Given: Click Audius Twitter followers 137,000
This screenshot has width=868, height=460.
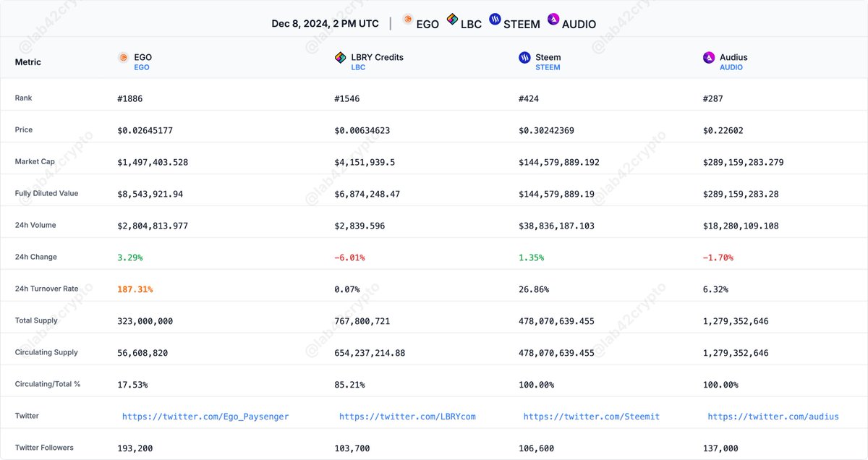Looking at the screenshot, I should coord(721,448).
